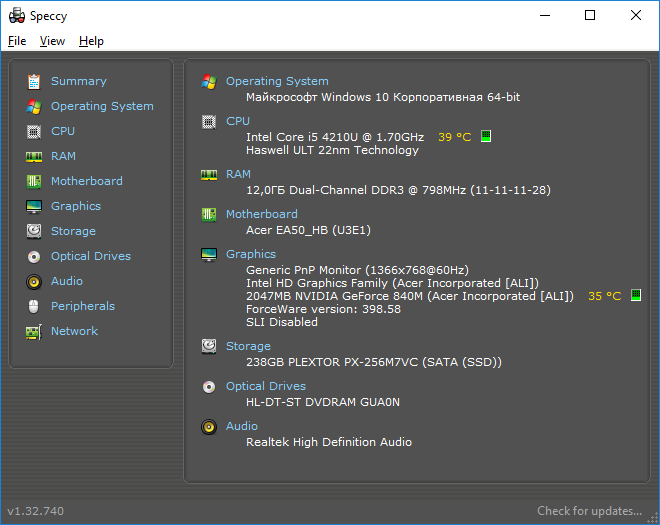Select Graphics in the sidebar list
The image size is (660, 525).
click(76, 206)
